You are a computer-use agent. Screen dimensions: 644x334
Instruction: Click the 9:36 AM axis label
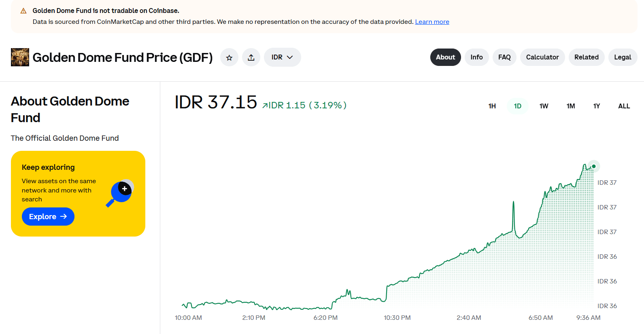[x=588, y=318]
